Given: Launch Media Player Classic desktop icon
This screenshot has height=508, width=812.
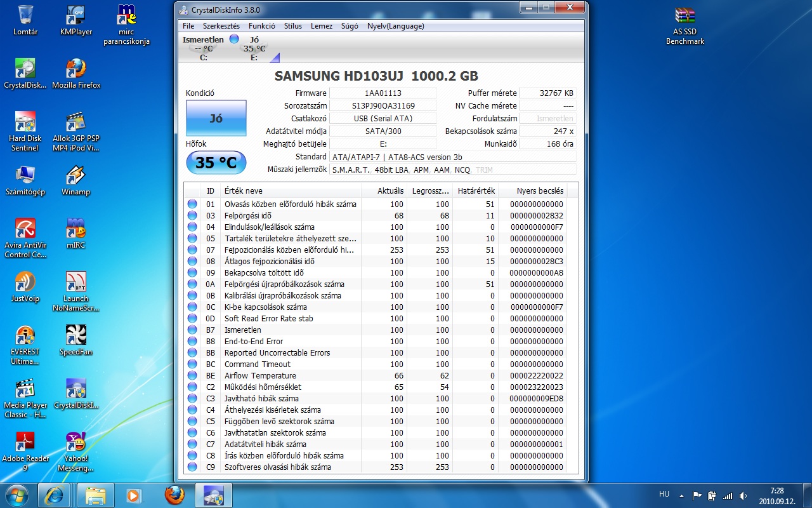Looking at the screenshot, I should [x=25, y=398].
